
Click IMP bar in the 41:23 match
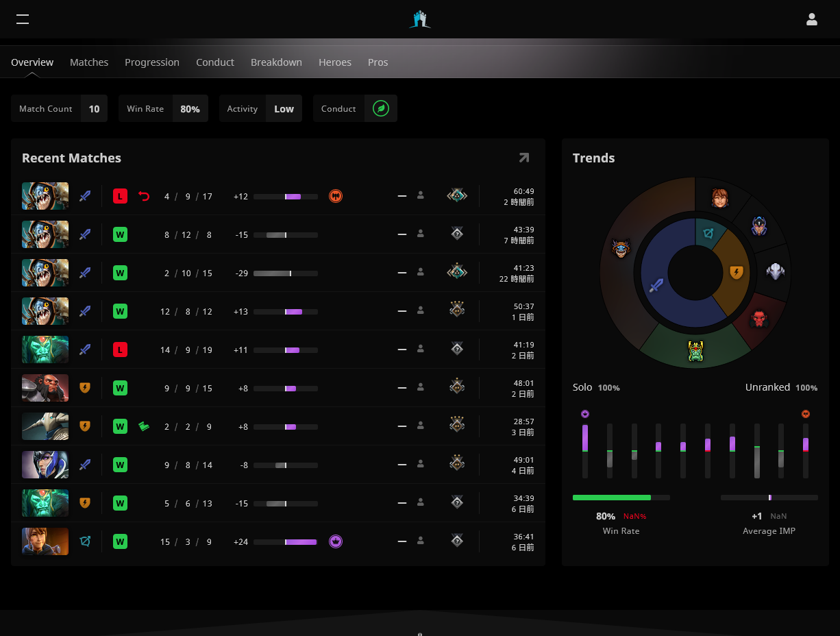[x=286, y=273]
